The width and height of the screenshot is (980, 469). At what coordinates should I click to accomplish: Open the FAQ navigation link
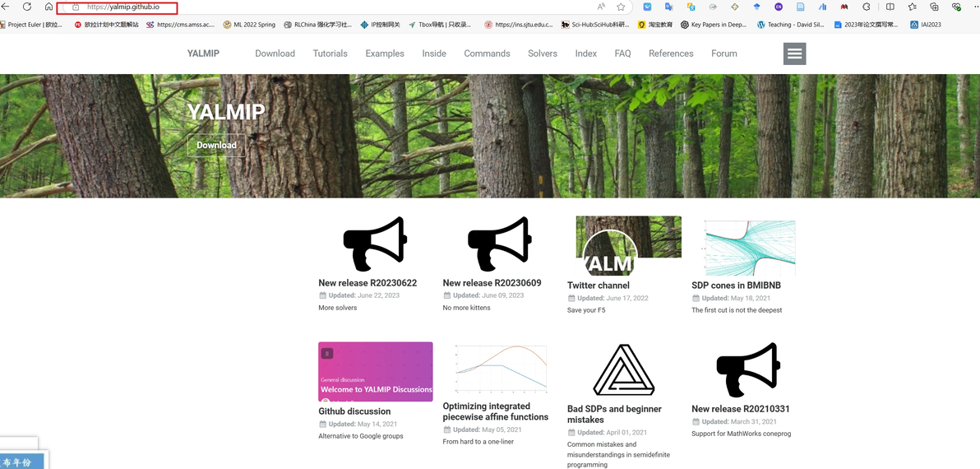coord(622,53)
